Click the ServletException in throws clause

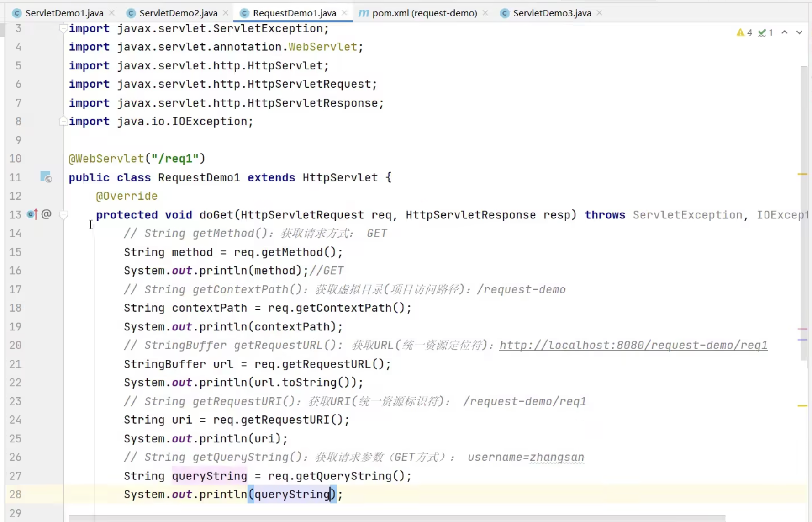point(687,215)
